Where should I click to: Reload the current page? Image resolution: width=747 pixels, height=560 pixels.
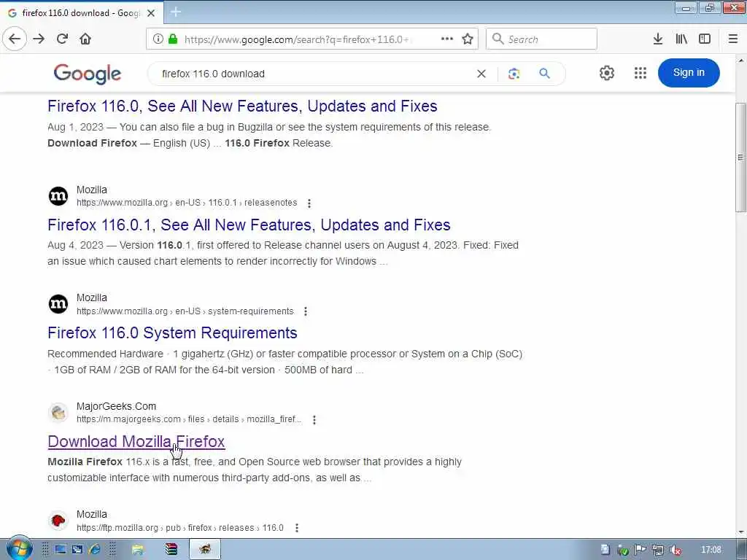coord(63,39)
